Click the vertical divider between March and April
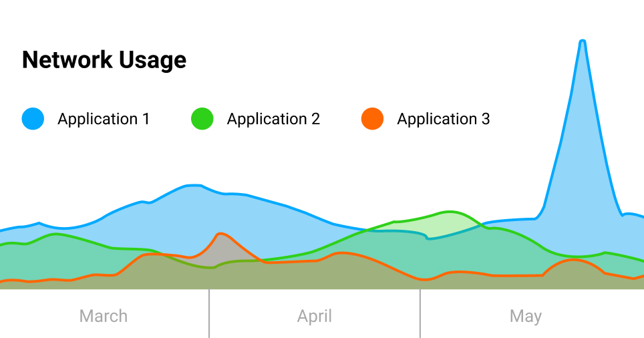The height and width of the screenshot is (338, 644). tap(209, 313)
